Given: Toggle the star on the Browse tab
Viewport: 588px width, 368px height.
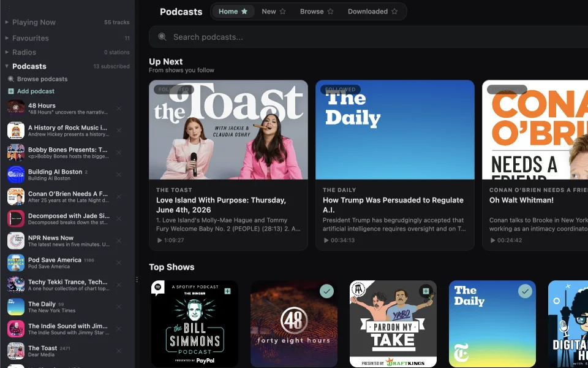Looking at the screenshot, I should [x=330, y=11].
